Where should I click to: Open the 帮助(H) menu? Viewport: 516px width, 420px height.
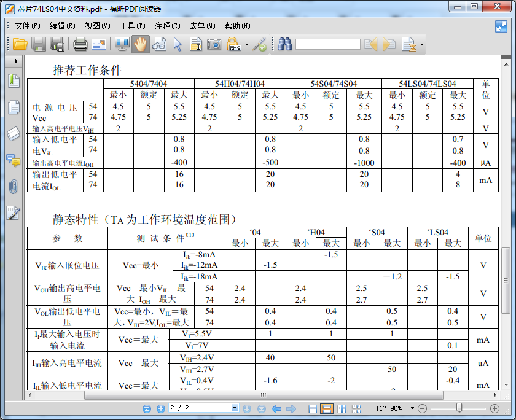point(238,26)
